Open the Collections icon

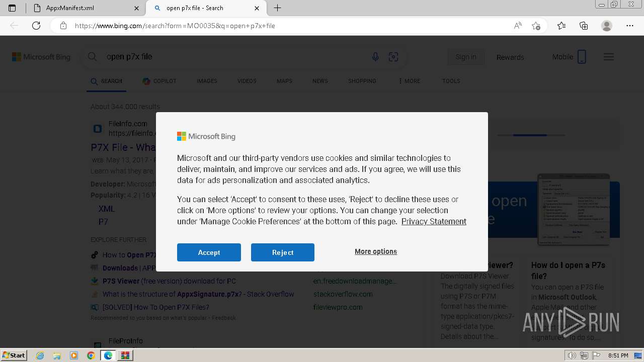pos(584,26)
